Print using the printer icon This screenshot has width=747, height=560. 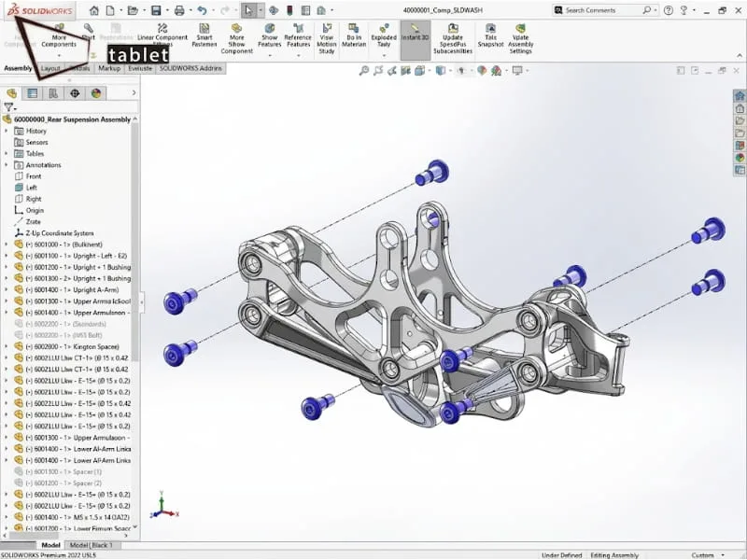click(179, 10)
